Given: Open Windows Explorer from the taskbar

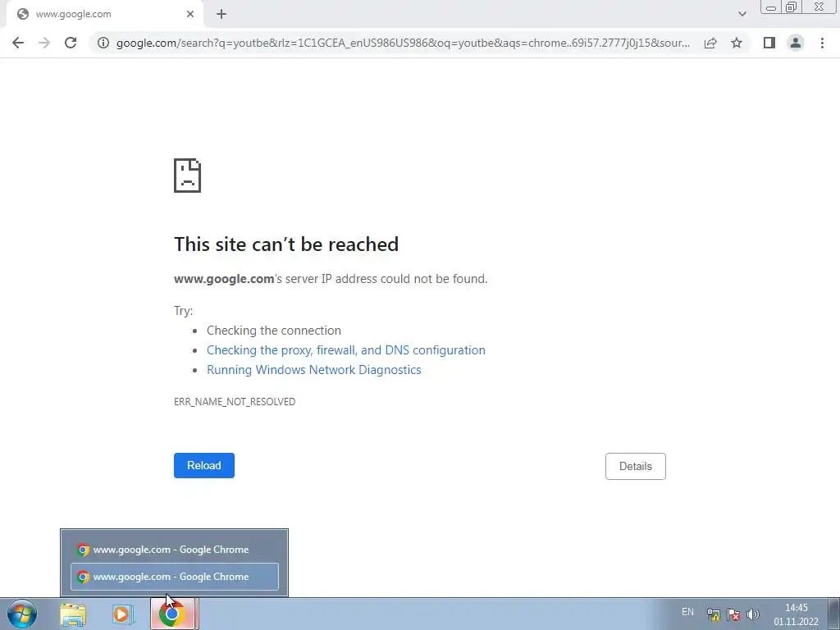Looking at the screenshot, I should (x=73, y=614).
